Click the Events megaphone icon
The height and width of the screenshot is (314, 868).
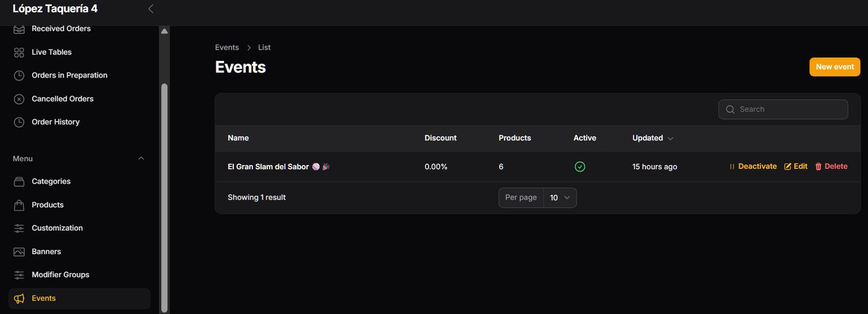[19, 298]
